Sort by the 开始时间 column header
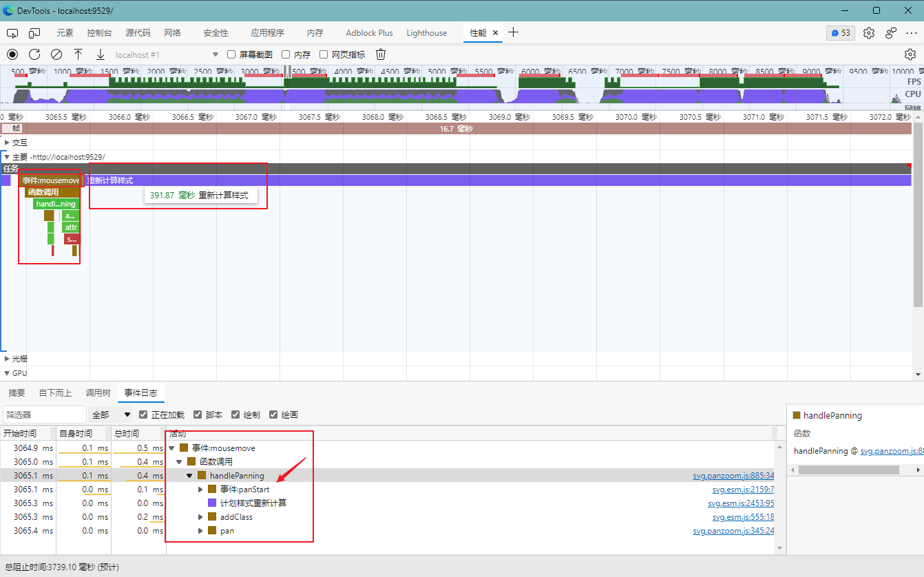The image size is (924, 577). (x=28, y=433)
